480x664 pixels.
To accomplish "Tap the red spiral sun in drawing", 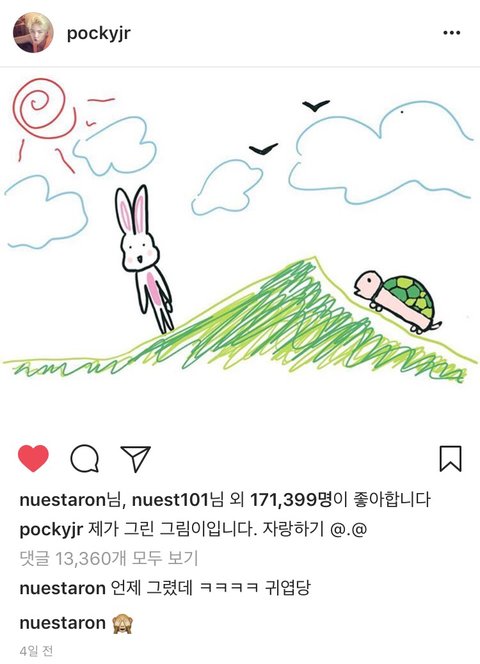I will (x=44, y=110).
